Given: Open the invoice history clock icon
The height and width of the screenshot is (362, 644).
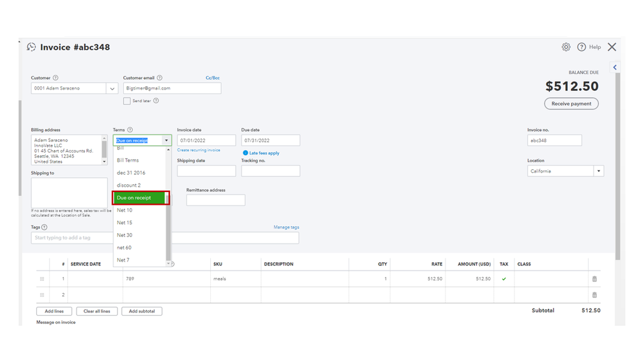Looking at the screenshot, I should coord(31,47).
